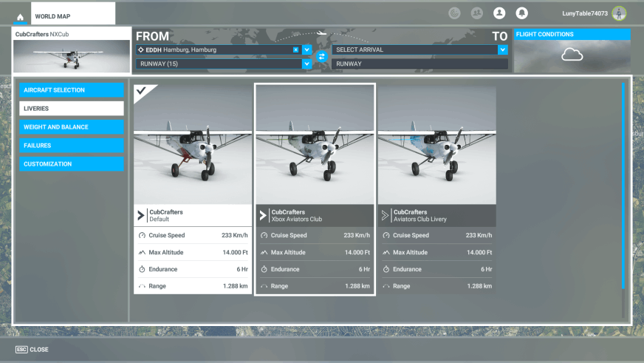Click the cloud weather icon
The height and width of the screenshot is (363, 644).
coord(572,55)
